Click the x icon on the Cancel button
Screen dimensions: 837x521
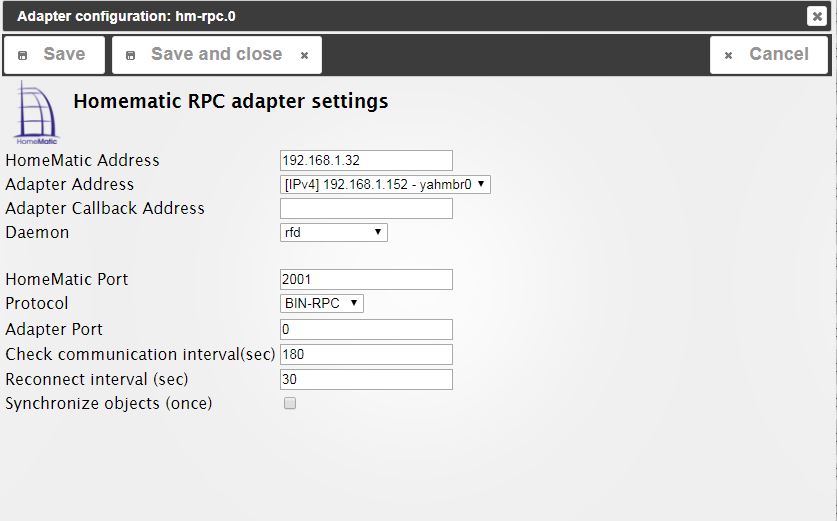tap(729, 56)
